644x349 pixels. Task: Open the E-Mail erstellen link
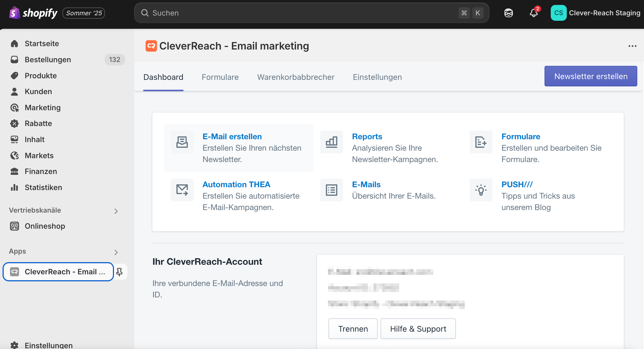click(x=232, y=136)
